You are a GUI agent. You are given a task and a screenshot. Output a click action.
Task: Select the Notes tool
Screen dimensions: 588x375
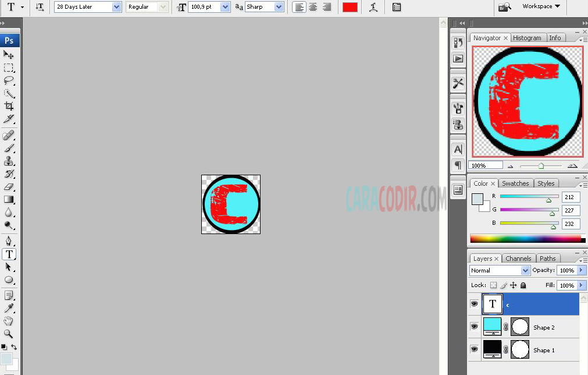(8, 295)
